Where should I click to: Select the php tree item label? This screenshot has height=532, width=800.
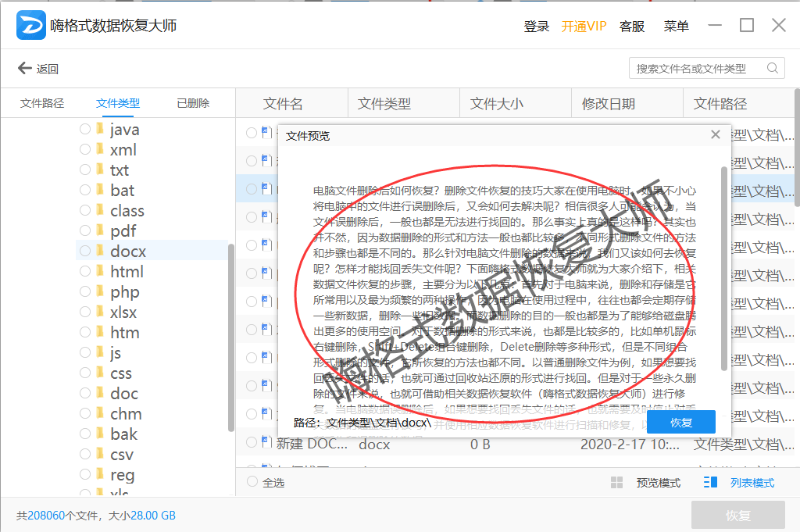click(x=125, y=292)
